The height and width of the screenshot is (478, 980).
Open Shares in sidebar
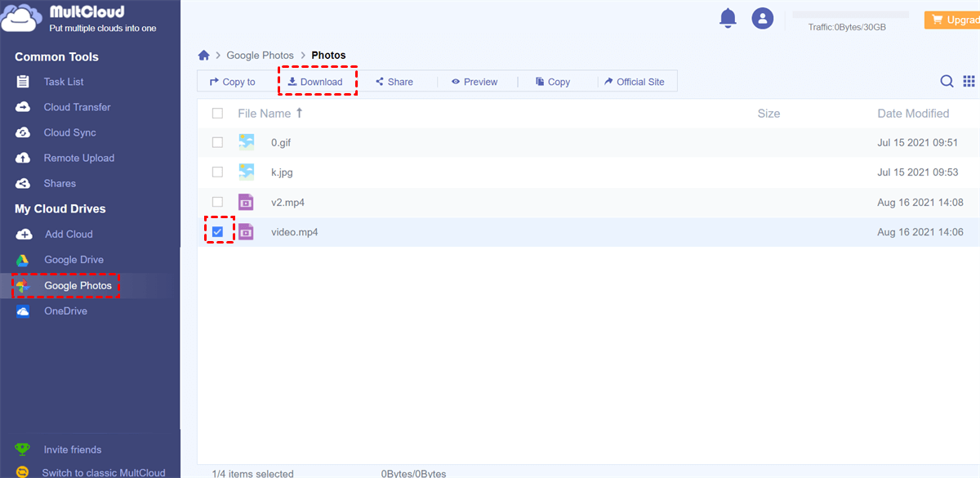pyautogui.click(x=60, y=183)
